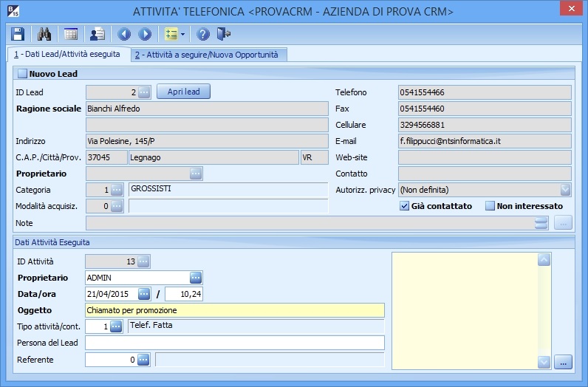Expand the Autorizz. privacy dropdown
This screenshot has width=588, height=387.
[566, 190]
